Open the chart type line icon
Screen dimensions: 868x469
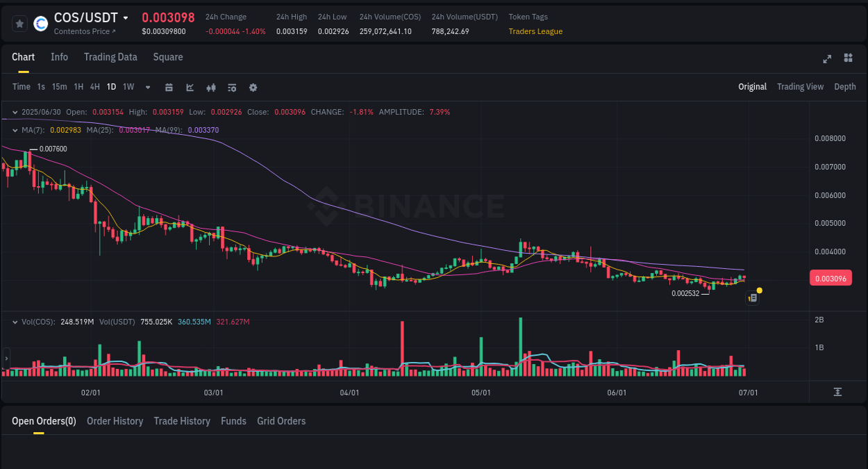coord(189,87)
